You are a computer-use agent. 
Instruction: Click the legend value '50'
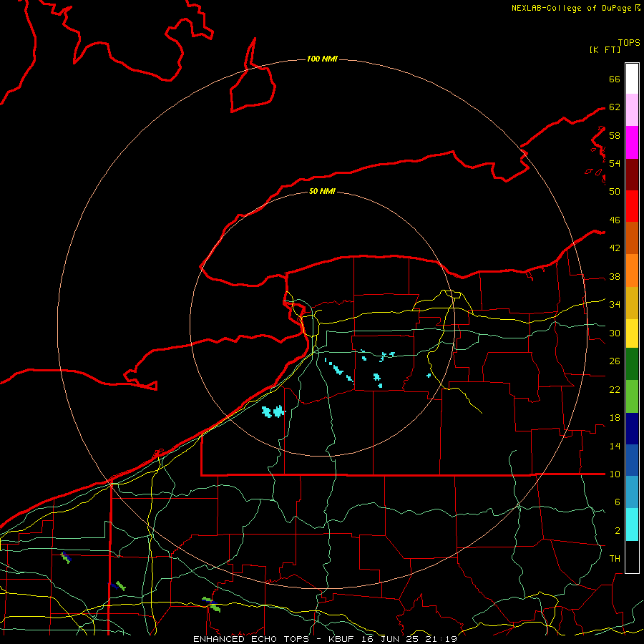click(x=615, y=191)
